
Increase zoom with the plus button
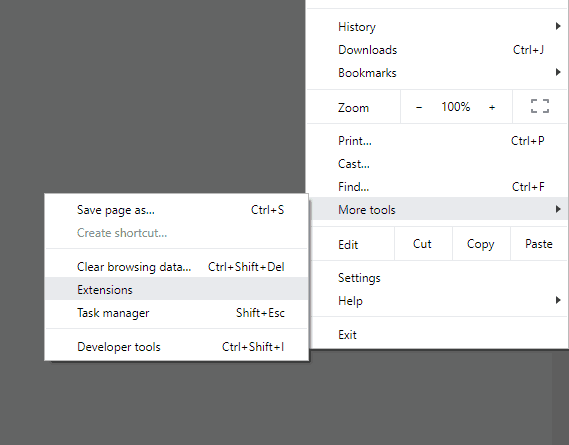(492, 107)
